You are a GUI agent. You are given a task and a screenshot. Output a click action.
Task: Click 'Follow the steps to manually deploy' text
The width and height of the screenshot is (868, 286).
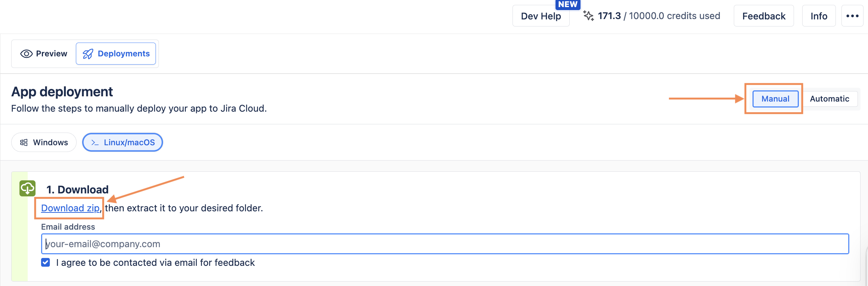pyautogui.click(x=139, y=109)
